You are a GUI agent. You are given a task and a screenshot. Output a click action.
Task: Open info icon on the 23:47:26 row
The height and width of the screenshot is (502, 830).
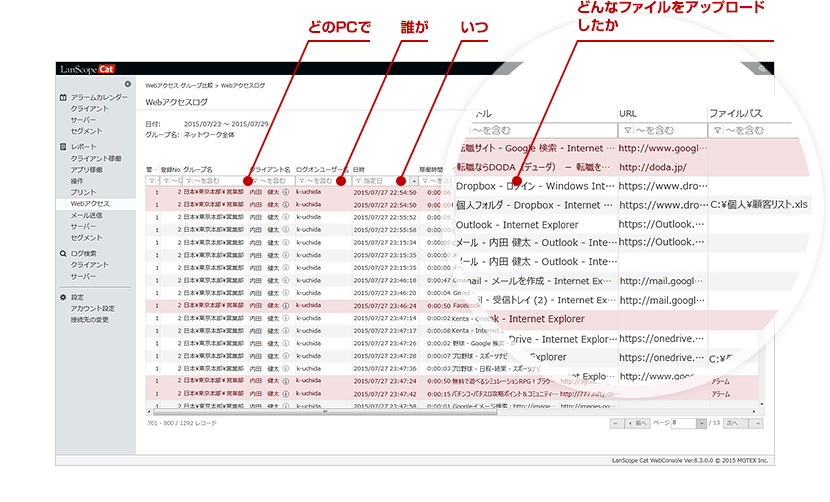click(x=286, y=343)
